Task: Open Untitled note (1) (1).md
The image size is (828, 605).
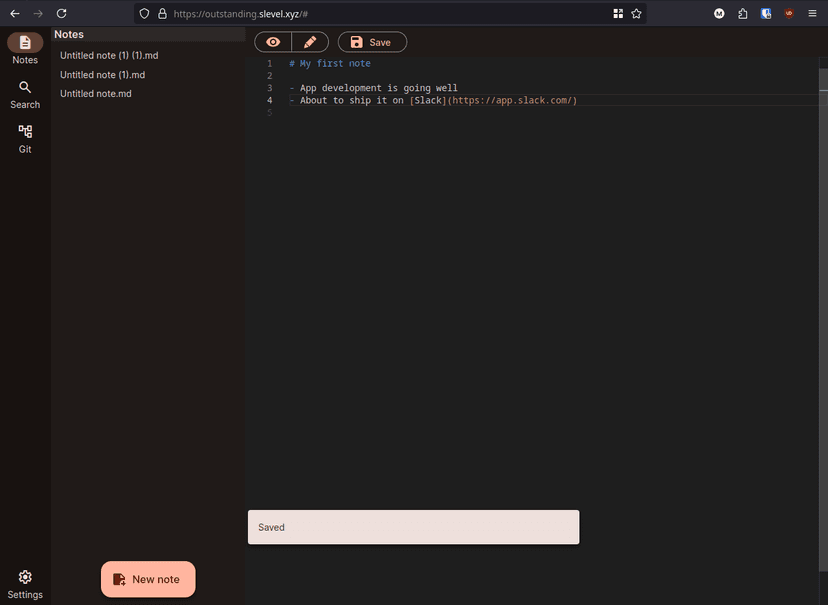Action: point(109,55)
